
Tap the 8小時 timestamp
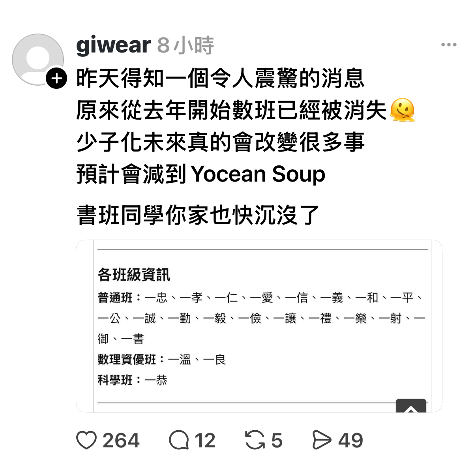tap(186, 45)
